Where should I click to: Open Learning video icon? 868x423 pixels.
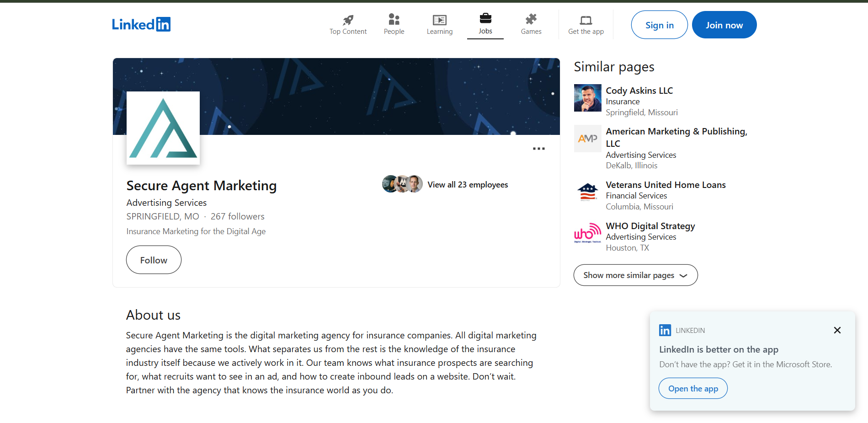pyautogui.click(x=440, y=20)
